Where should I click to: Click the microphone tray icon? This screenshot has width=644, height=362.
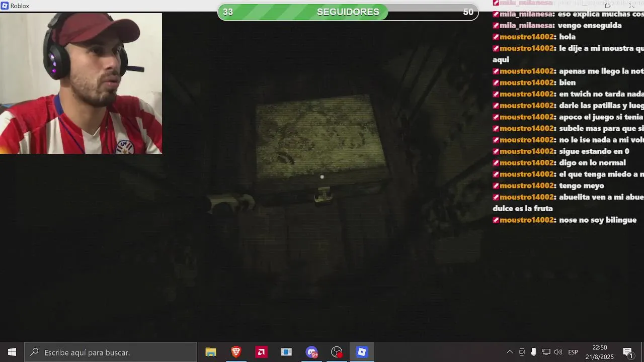(534, 352)
